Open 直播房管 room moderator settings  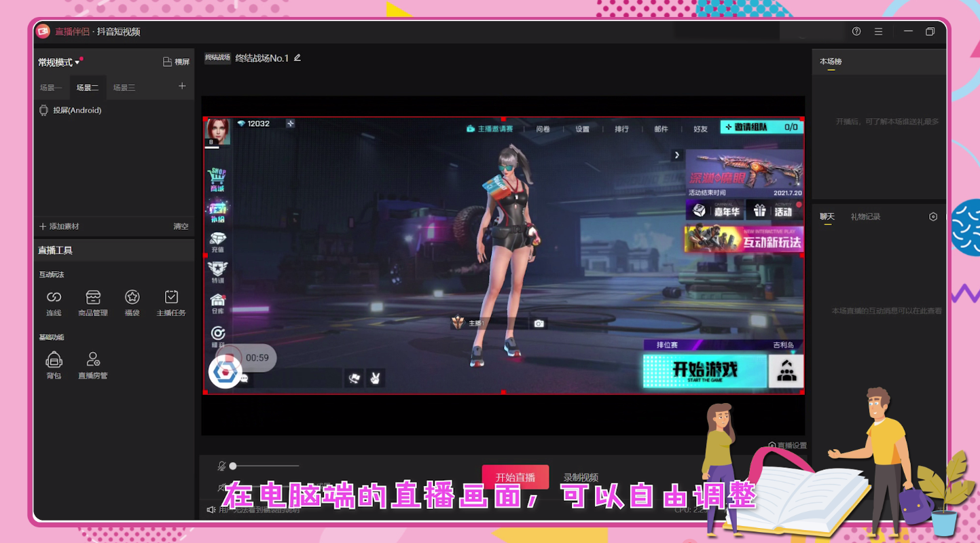click(93, 365)
